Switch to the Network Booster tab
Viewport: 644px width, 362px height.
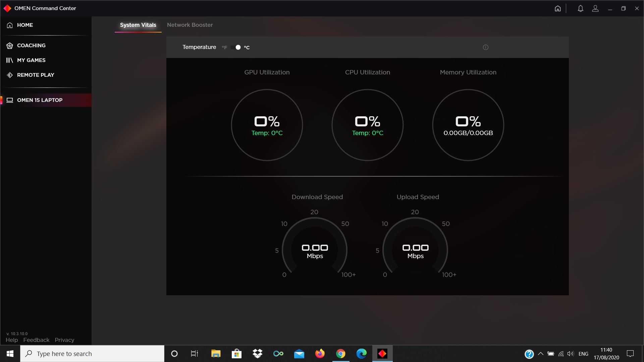point(190,25)
